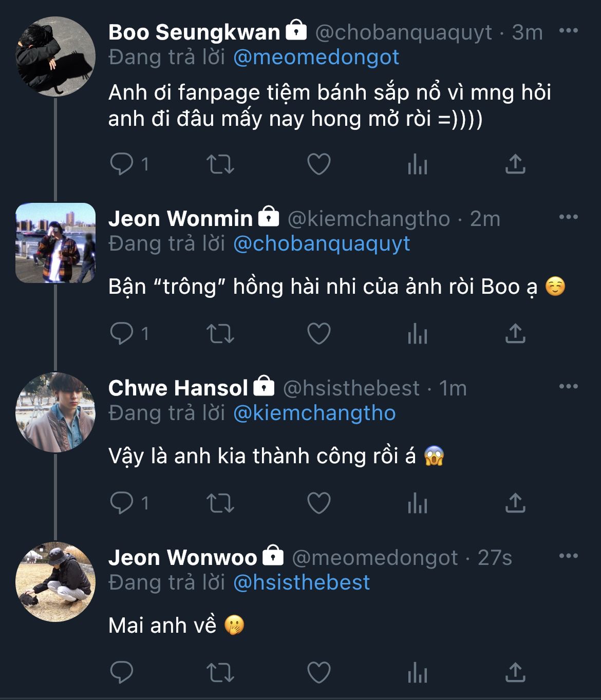
Task: Open more options on Jeon Wonmin's tweet
Action: 568,217
